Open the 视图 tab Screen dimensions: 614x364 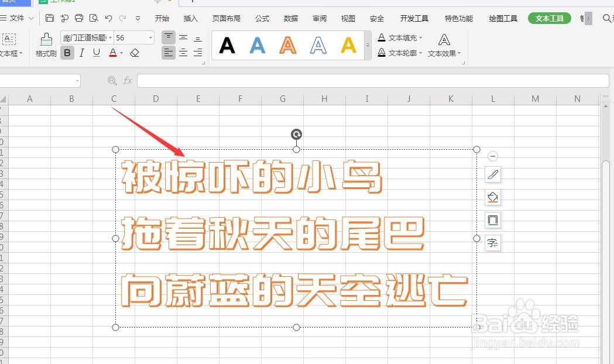coord(348,18)
